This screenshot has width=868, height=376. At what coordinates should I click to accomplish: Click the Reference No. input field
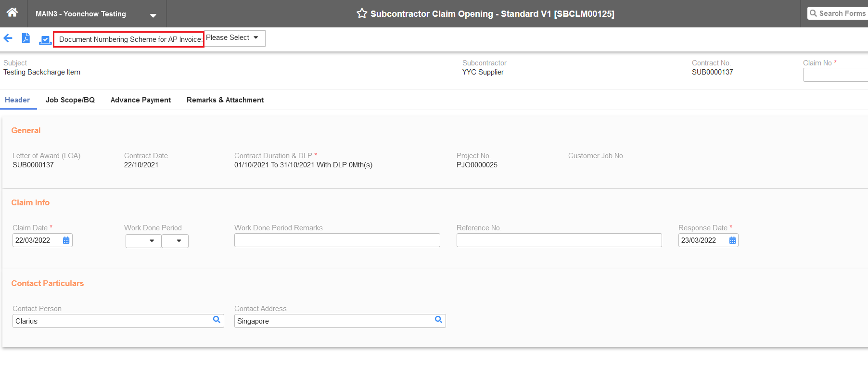559,240
